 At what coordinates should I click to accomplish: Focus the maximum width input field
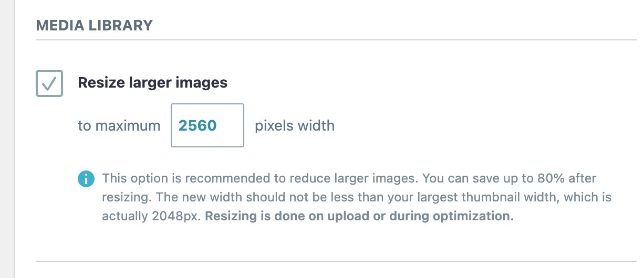(x=207, y=126)
